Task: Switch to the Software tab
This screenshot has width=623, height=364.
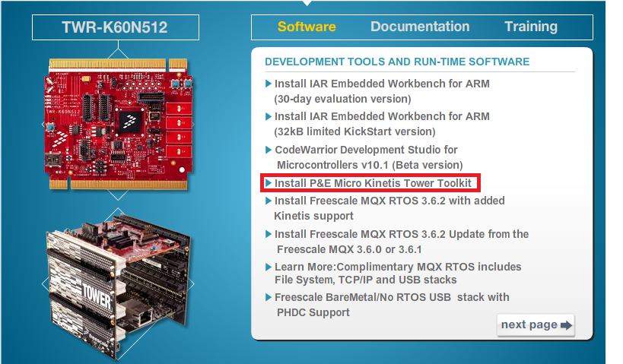Action: (x=307, y=27)
